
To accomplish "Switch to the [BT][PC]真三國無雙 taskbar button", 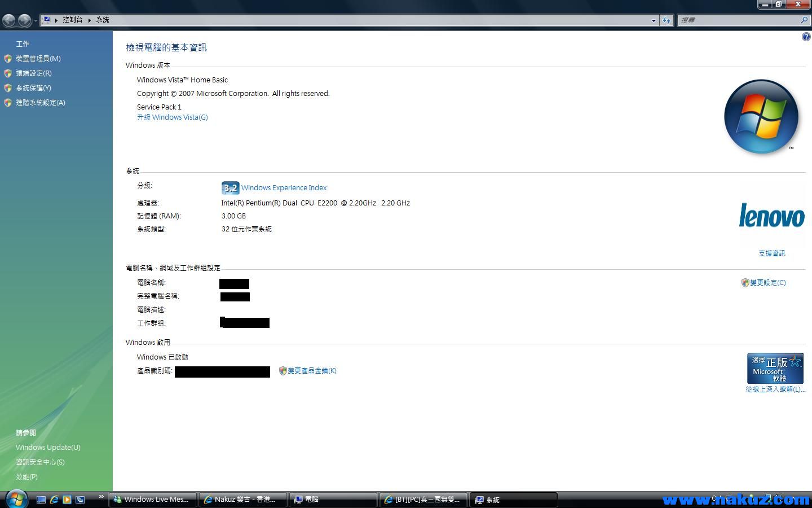I will point(423,500).
